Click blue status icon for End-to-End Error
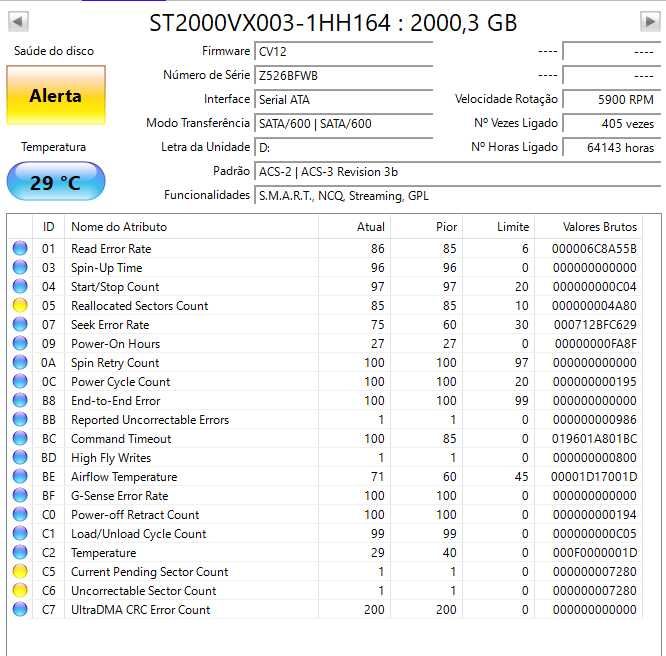666x656 pixels. (x=20, y=400)
